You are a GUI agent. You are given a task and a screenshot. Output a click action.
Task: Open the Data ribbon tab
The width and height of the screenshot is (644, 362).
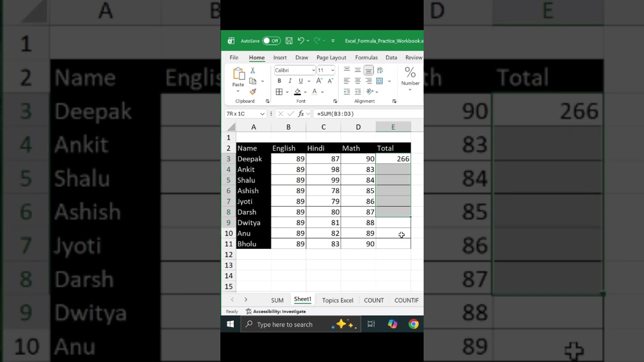[391, 57]
